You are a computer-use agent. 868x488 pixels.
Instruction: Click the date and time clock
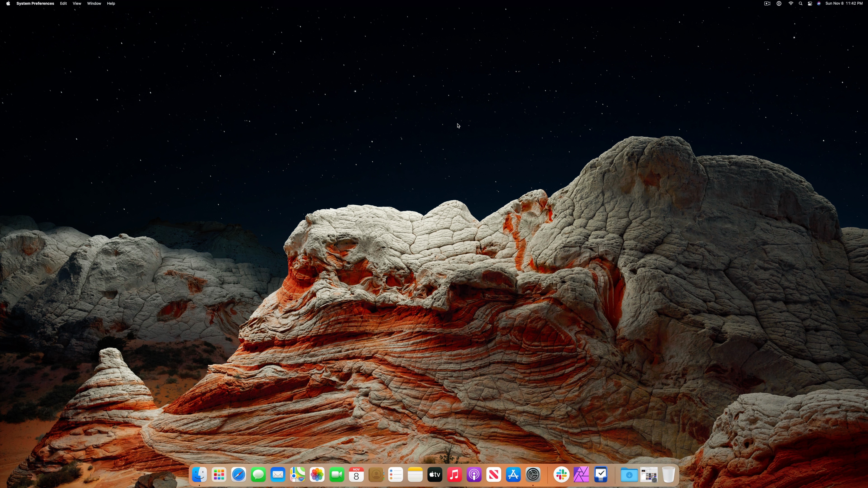844,3
